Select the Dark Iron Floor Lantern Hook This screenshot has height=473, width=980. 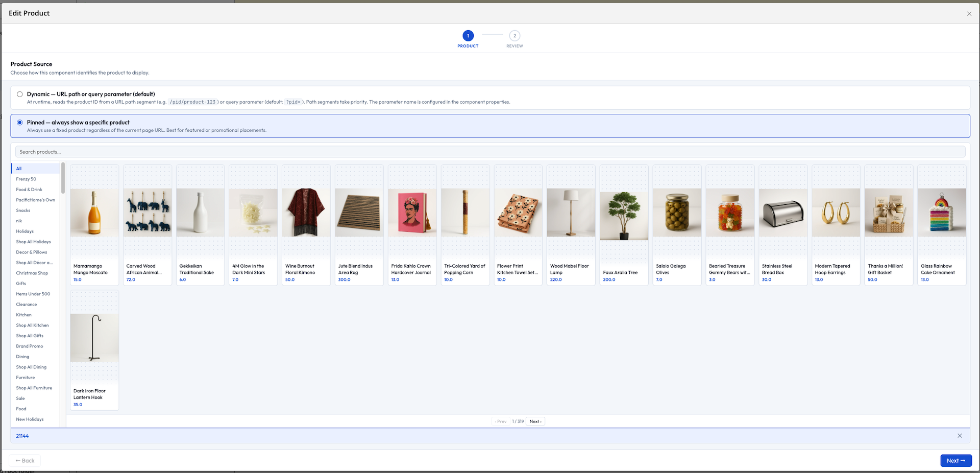[x=94, y=350]
